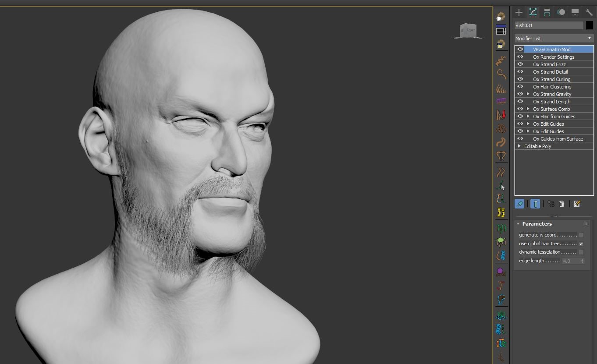The height and width of the screenshot is (364, 597).
Task: Open the list panel icon below QH
Action: tap(501, 30)
